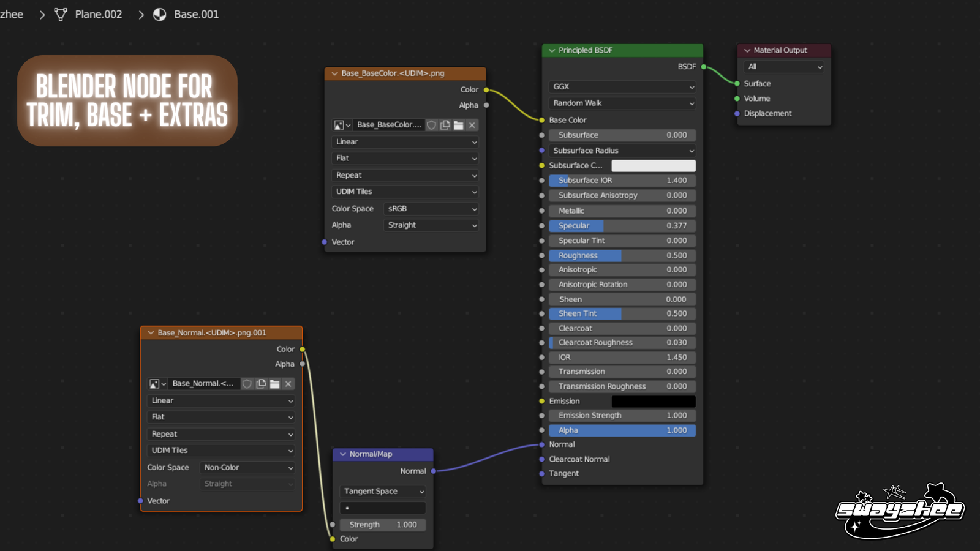Click the Emission black color swatch
The width and height of the screenshot is (980, 551).
[x=654, y=402]
